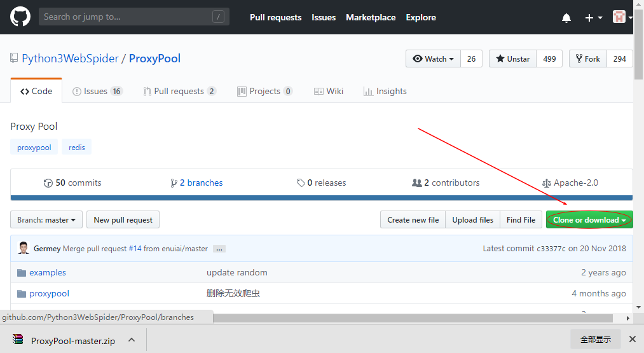Switch to the repo Pull requests tab
Viewport: 644px width, 353px height.
point(179,91)
